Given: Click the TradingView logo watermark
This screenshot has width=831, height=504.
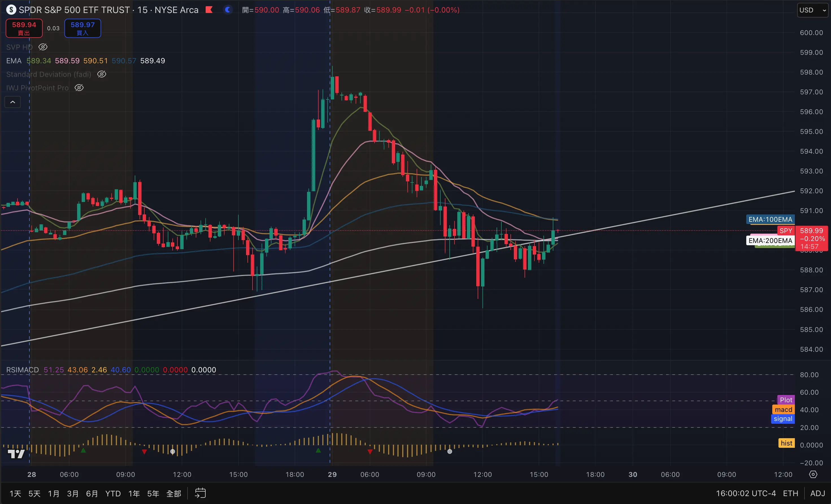Looking at the screenshot, I should pos(16,454).
